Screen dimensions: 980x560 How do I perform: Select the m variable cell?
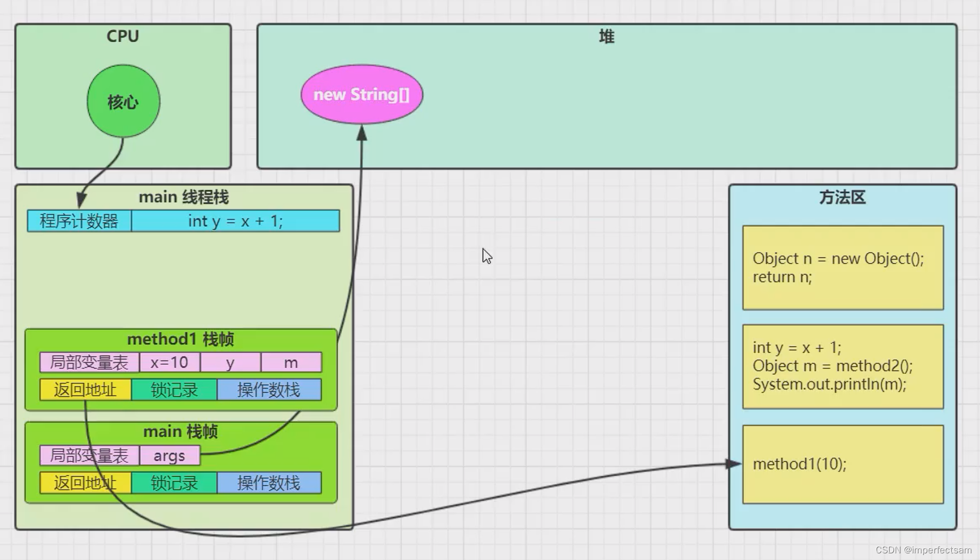click(x=291, y=362)
